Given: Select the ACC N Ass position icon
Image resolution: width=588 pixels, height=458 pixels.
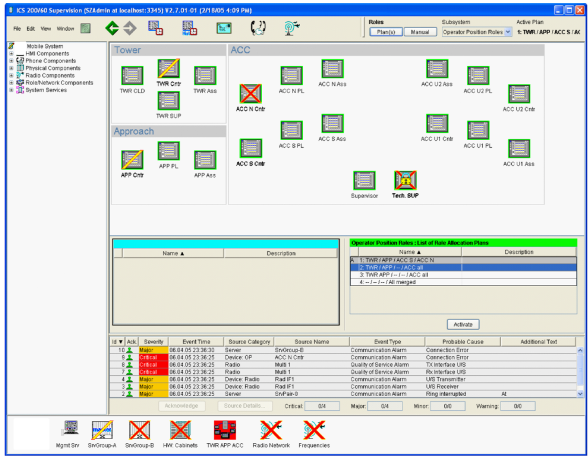Looking at the screenshot, I should (332, 69).
